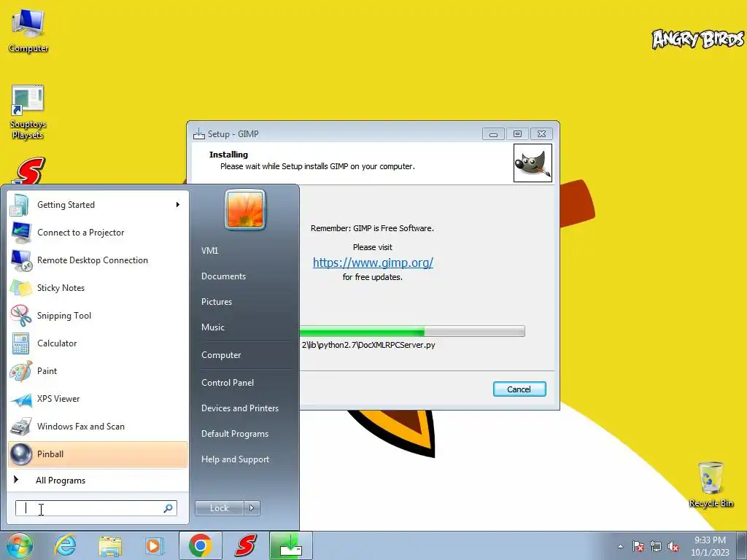
Task: Open Default Programs
Action: point(234,434)
